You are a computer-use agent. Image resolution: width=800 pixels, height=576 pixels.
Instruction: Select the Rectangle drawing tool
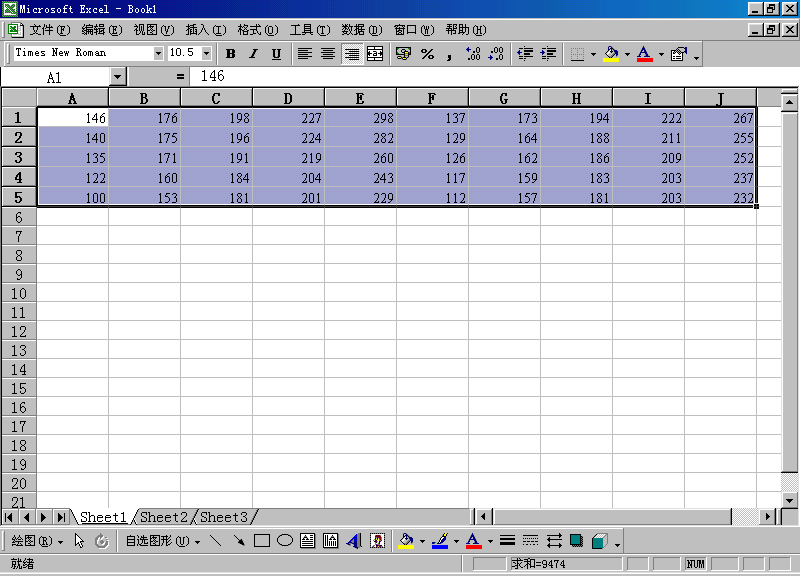[262, 541]
